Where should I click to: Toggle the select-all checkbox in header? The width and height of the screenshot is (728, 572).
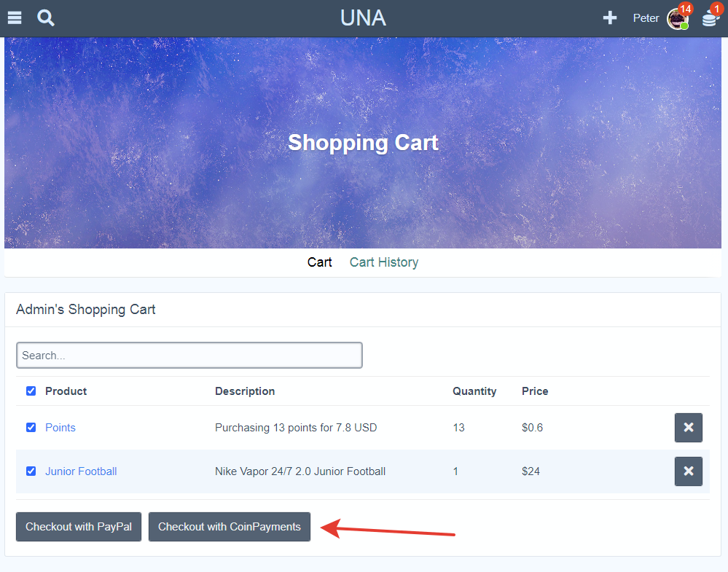31,391
